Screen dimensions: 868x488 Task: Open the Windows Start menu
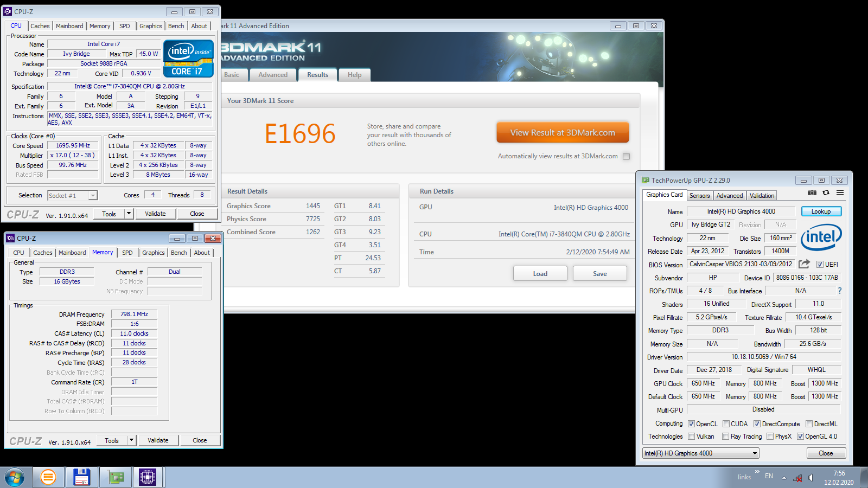(15, 478)
